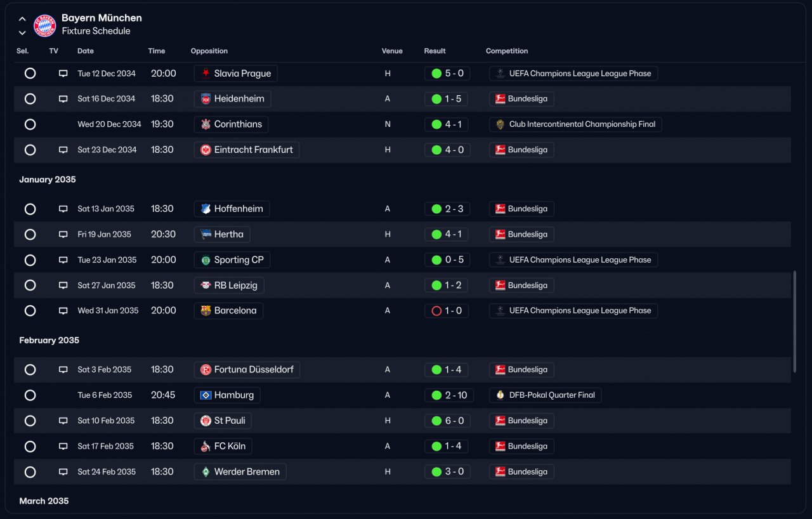This screenshot has width=812, height=519.
Task: Go to next team with down chevron
Action: (x=22, y=32)
